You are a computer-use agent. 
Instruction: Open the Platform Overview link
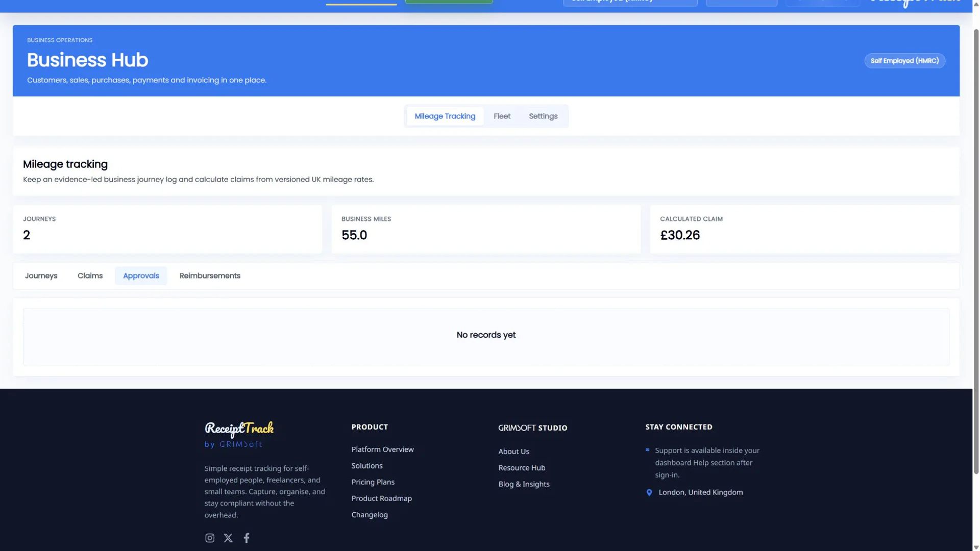click(x=382, y=449)
